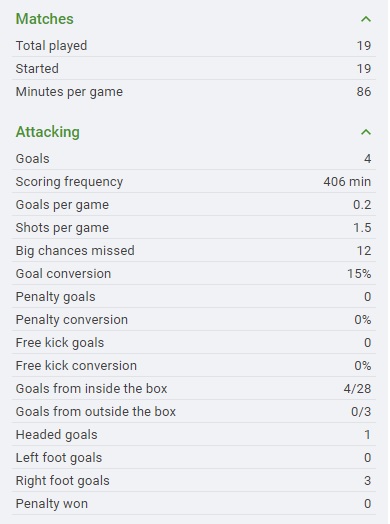Click the Goals per game row

194,205
